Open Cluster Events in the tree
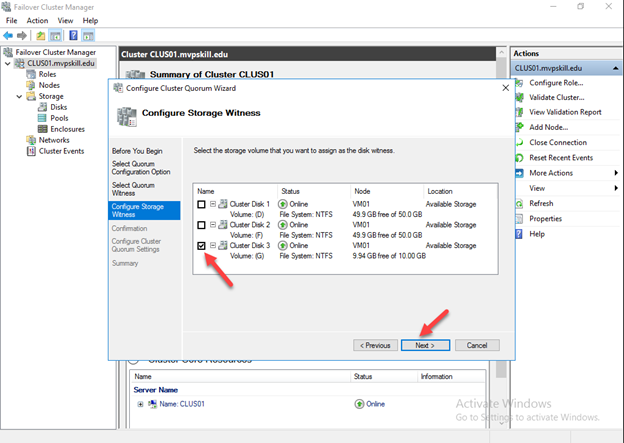The image size is (624, 443). pyautogui.click(x=61, y=151)
